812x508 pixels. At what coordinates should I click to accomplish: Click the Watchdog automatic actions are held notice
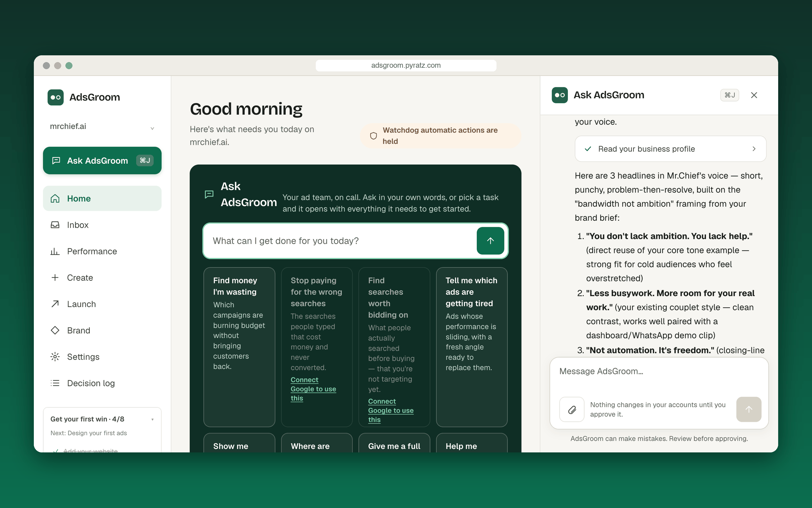click(x=441, y=136)
